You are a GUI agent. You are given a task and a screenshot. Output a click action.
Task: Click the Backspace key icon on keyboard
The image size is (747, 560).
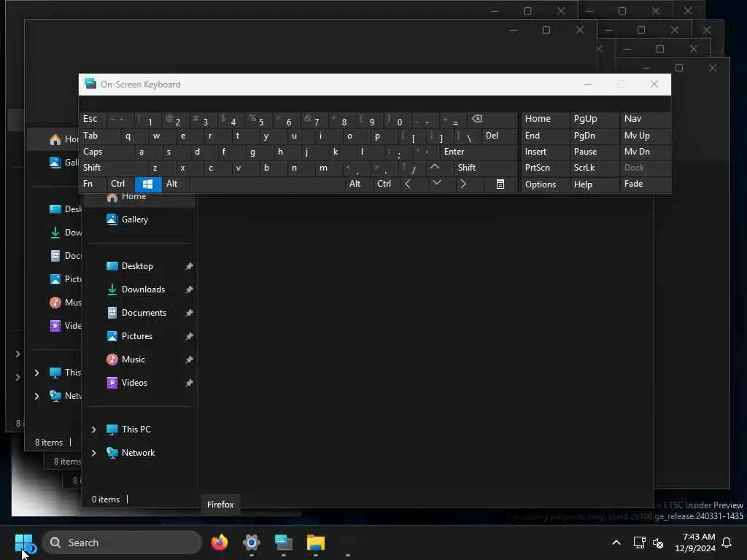pos(477,119)
